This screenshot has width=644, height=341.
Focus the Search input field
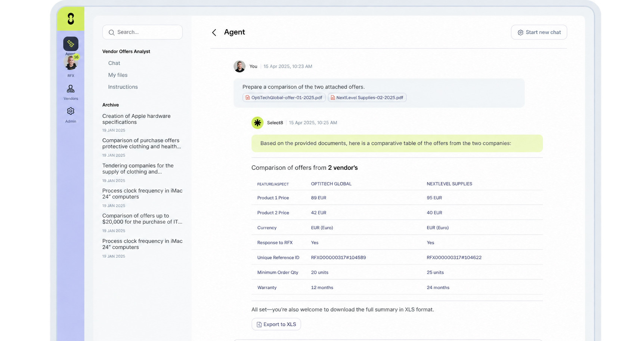pyautogui.click(x=142, y=32)
